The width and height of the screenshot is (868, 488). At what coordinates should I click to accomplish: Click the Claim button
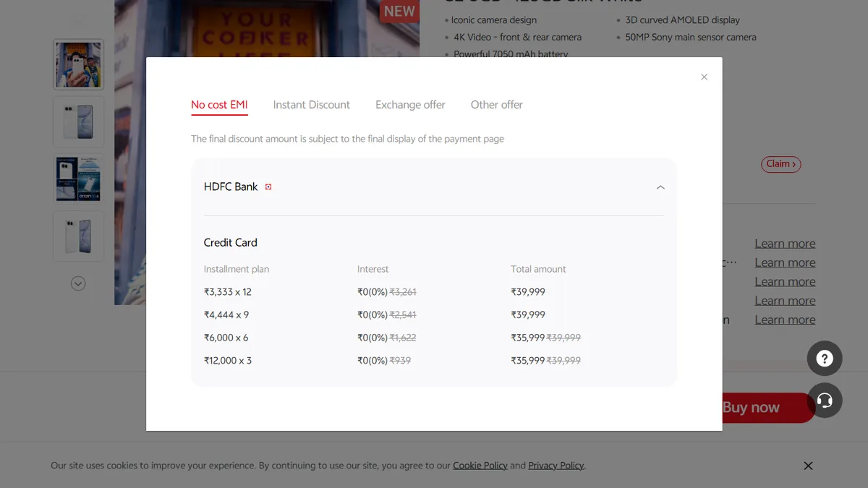(781, 164)
